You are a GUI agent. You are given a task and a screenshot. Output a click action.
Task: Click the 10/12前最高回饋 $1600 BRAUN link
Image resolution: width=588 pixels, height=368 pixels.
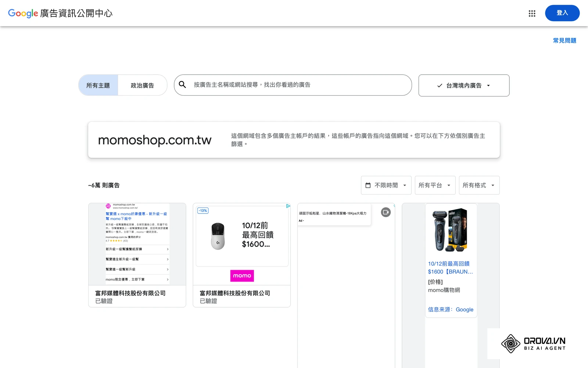tap(451, 268)
